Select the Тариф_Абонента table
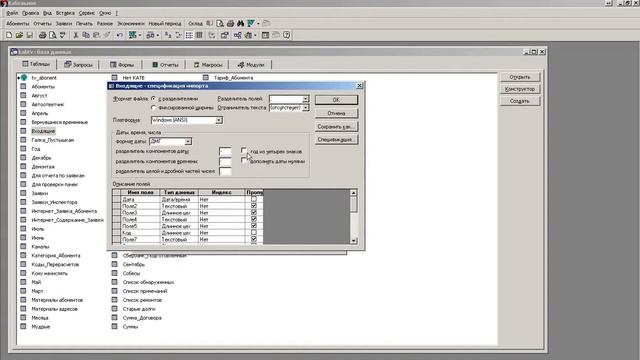Viewport: 640px width, 360px height. pyautogui.click(x=233, y=78)
